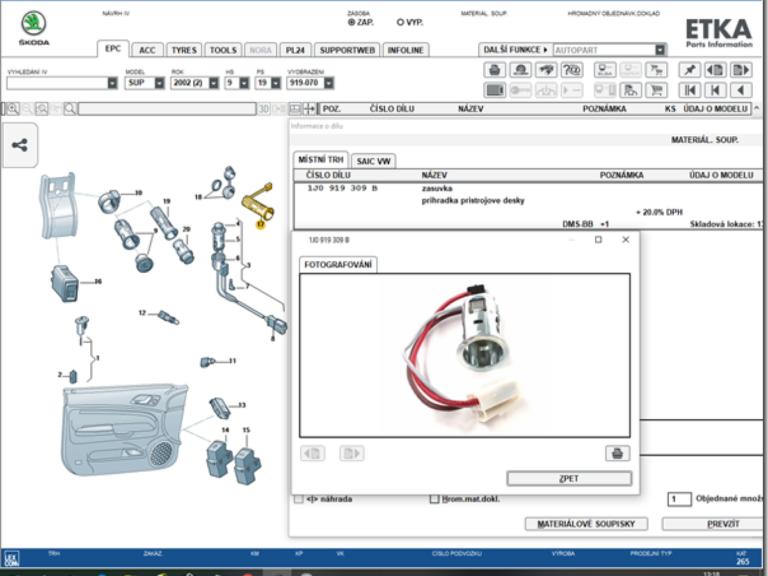Check the náhrada checkbox
The width and height of the screenshot is (768, 576).
298,499
